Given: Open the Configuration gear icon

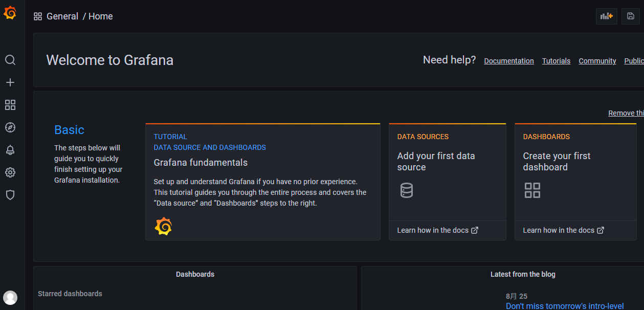Looking at the screenshot, I should (10, 172).
